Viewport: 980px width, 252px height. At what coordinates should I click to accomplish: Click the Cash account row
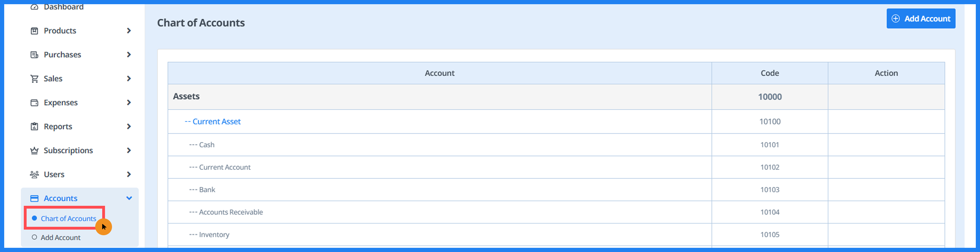[556, 145]
